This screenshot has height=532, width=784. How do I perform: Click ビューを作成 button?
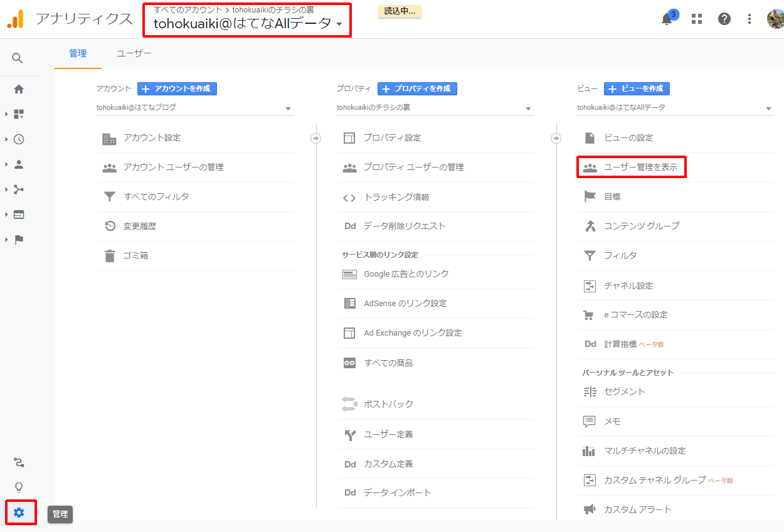point(637,88)
